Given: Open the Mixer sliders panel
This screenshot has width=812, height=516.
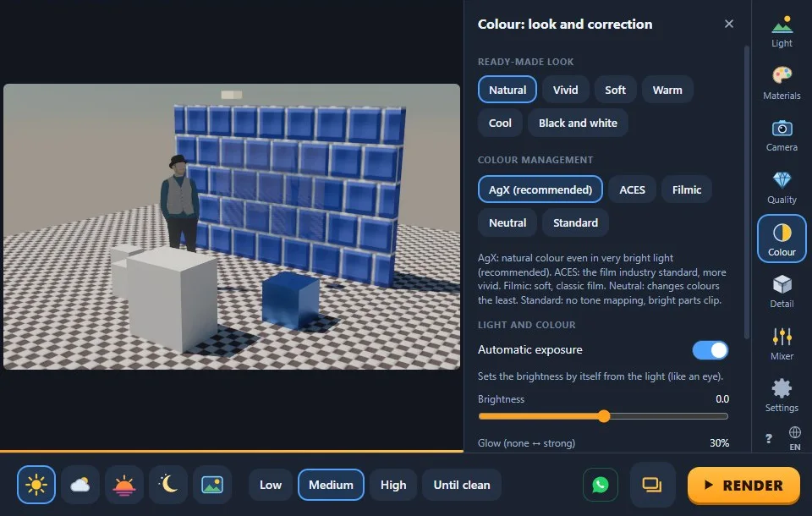Looking at the screenshot, I should (782, 343).
